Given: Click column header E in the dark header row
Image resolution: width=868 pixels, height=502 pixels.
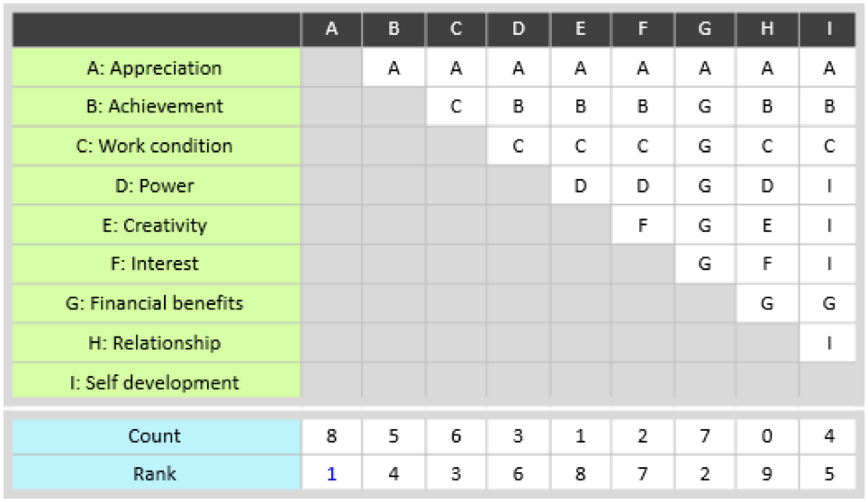Looking at the screenshot, I should pos(580,29).
